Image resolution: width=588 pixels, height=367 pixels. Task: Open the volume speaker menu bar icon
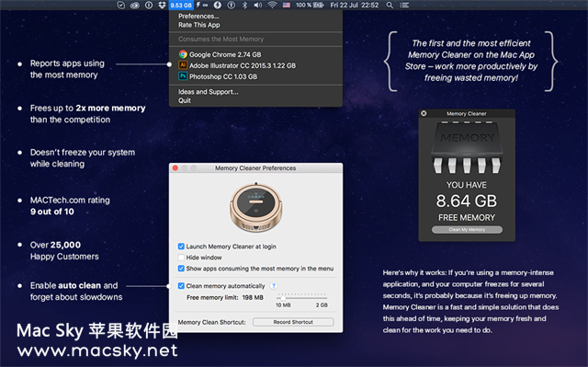click(258, 5)
